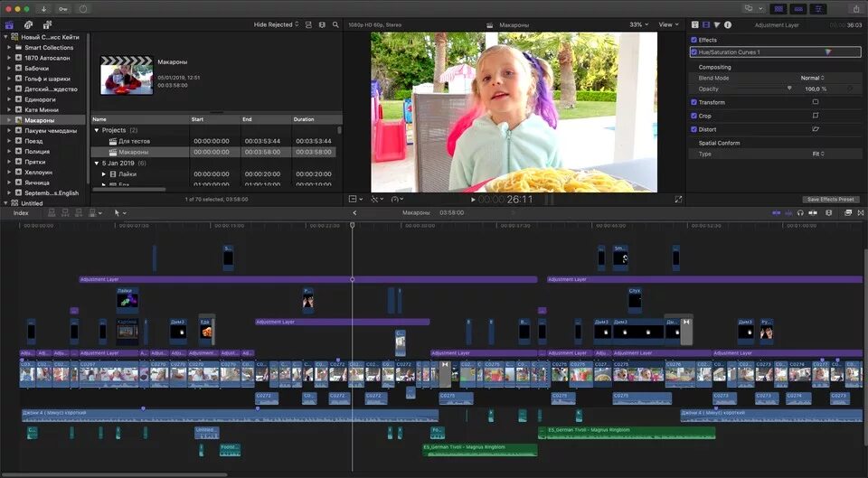868x478 pixels.
Task: Open the Video inspector filmstrip icon
Action: (706, 25)
